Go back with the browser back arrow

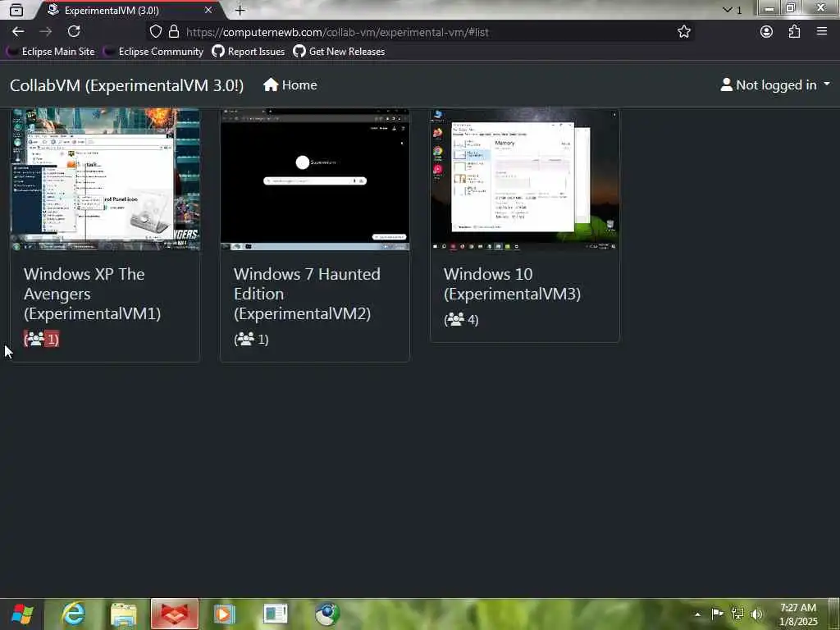tap(18, 32)
